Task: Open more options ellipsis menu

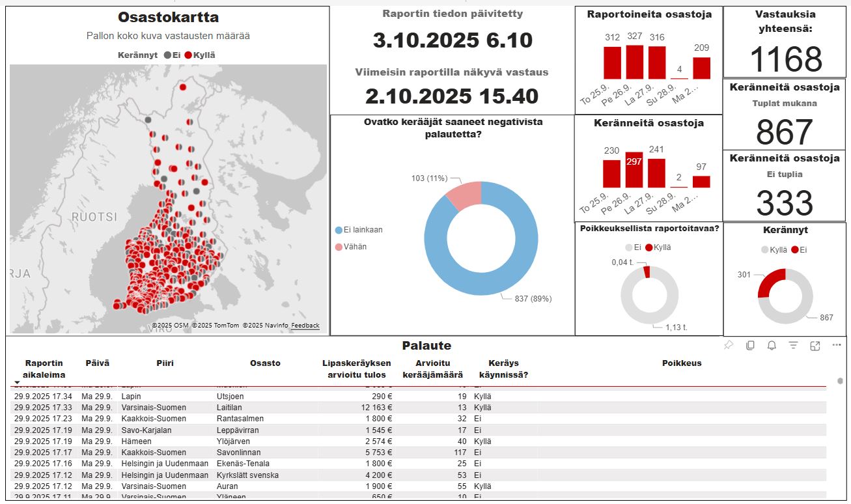Action: 837,346
